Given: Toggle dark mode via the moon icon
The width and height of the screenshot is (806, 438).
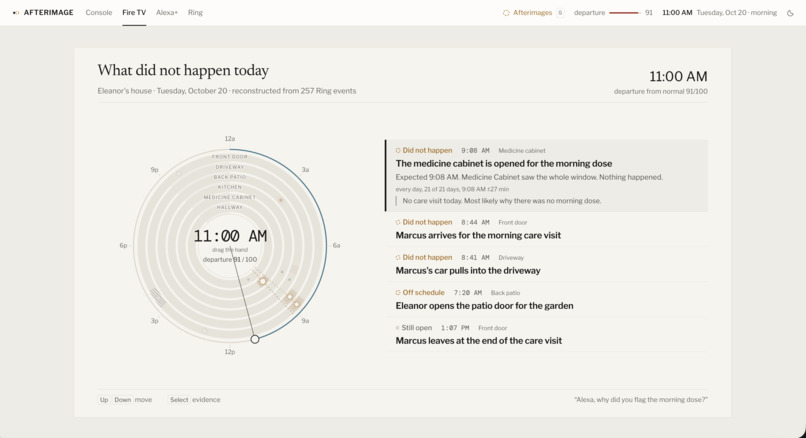Looking at the screenshot, I should pos(790,13).
